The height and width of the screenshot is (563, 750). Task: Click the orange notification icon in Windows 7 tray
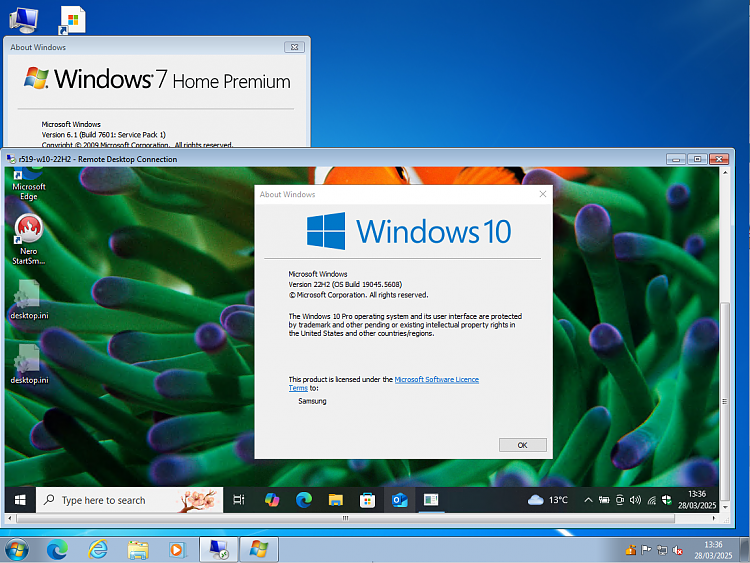pos(631,550)
